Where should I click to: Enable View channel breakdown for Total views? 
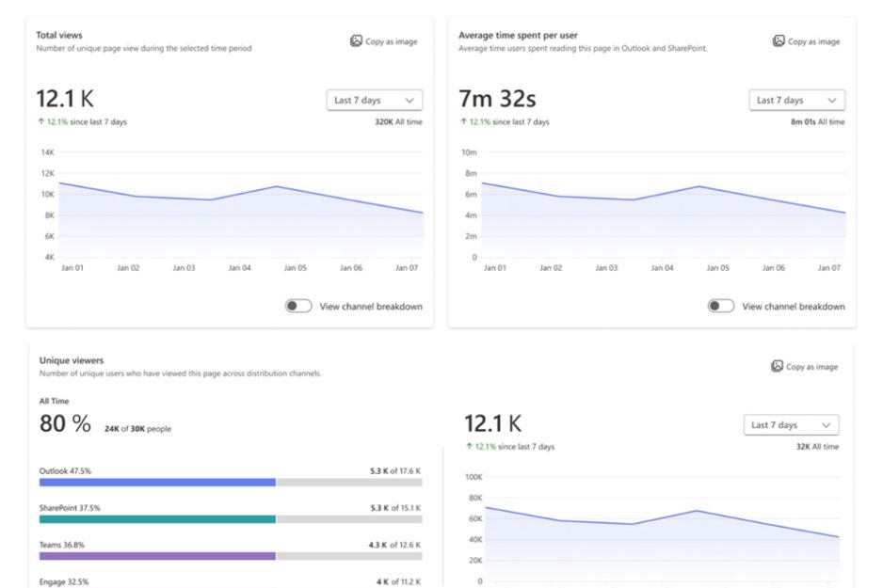click(x=298, y=306)
